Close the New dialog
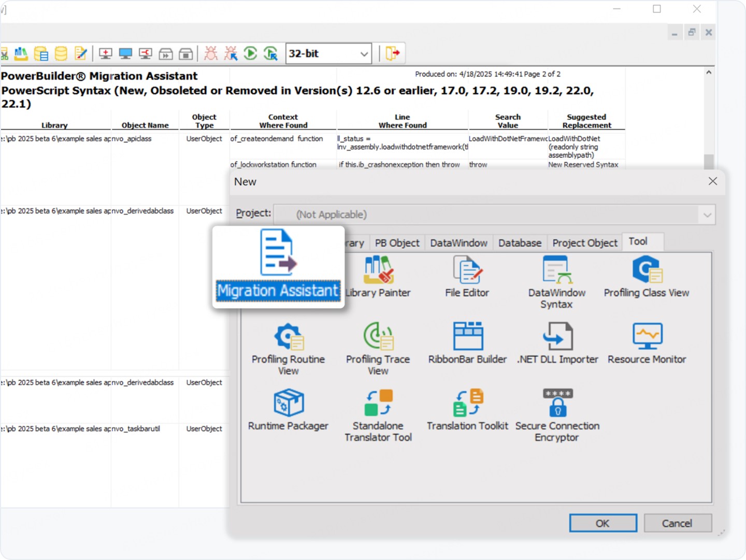 [713, 181]
